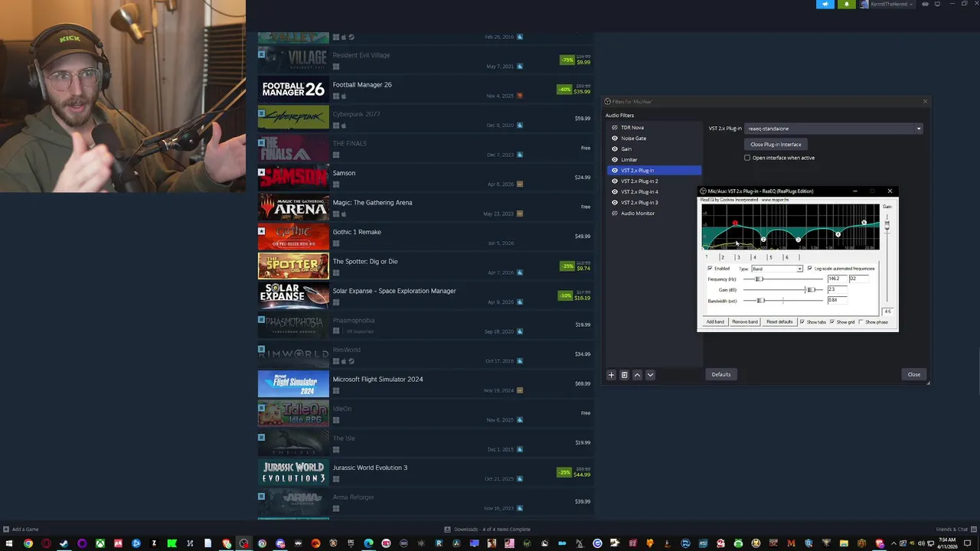Select the Limiter filter in the list
Image resolution: width=980 pixels, height=551 pixels.
(655, 160)
